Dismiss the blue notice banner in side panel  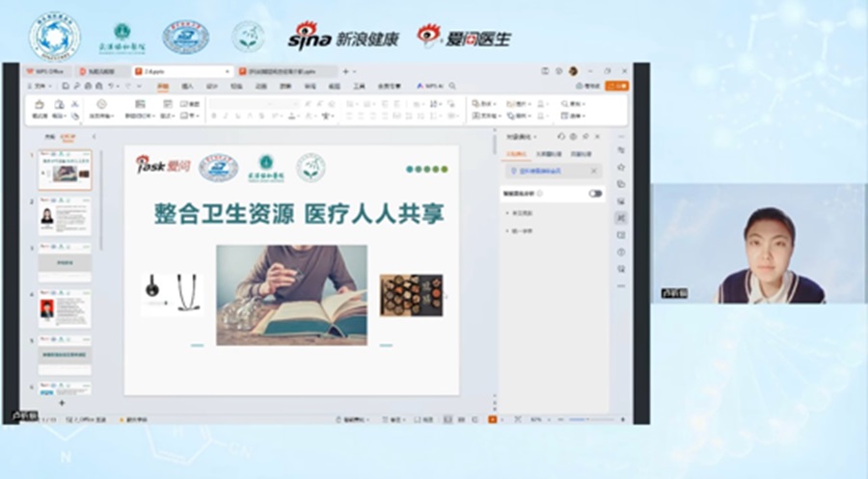pyautogui.click(x=593, y=171)
